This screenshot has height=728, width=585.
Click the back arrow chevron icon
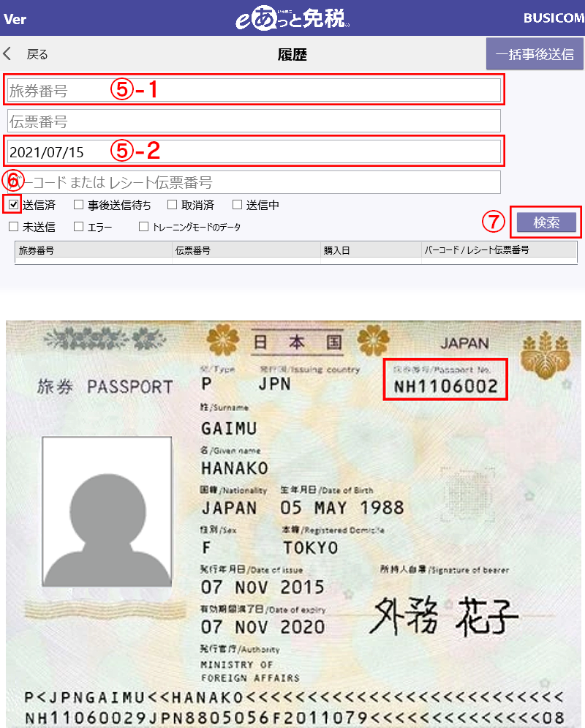coord(7,54)
